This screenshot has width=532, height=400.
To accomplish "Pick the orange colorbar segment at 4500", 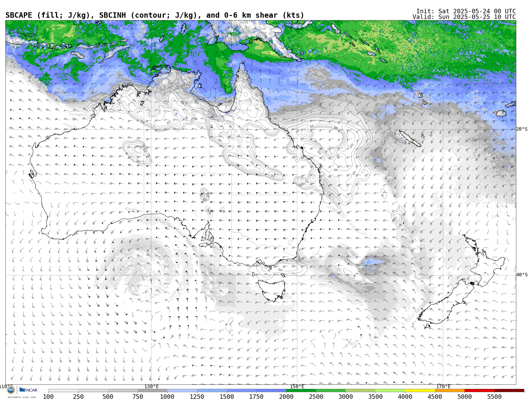I will click(449, 391).
